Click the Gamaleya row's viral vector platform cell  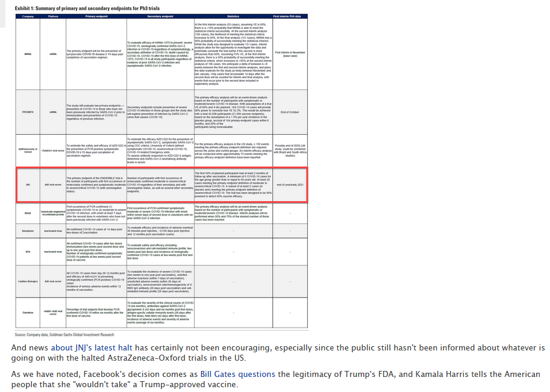[x=53, y=313]
